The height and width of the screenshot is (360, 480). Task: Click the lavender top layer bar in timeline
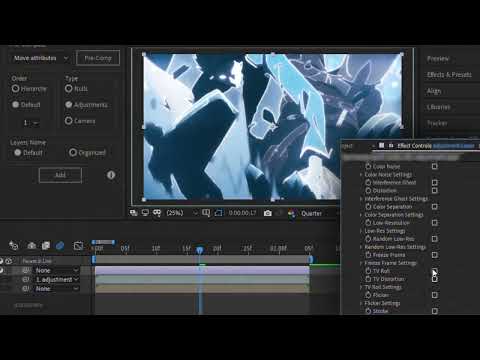tap(202, 270)
